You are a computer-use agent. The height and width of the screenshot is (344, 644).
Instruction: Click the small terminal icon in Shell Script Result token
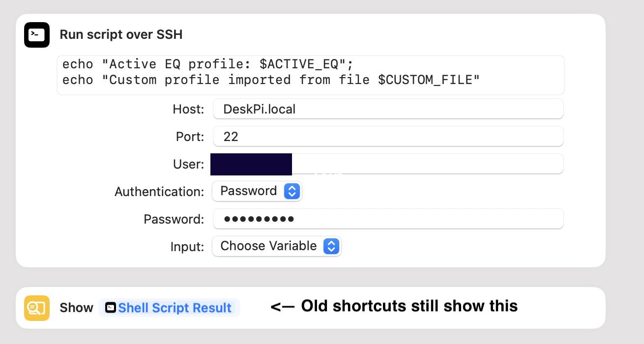click(x=111, y=308)
